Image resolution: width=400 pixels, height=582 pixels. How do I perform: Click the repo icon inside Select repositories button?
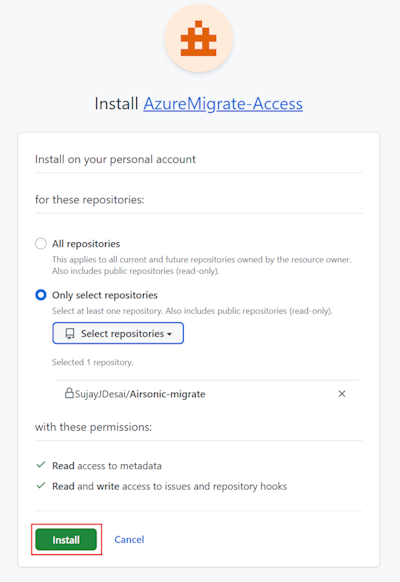(x=70, y=333)
